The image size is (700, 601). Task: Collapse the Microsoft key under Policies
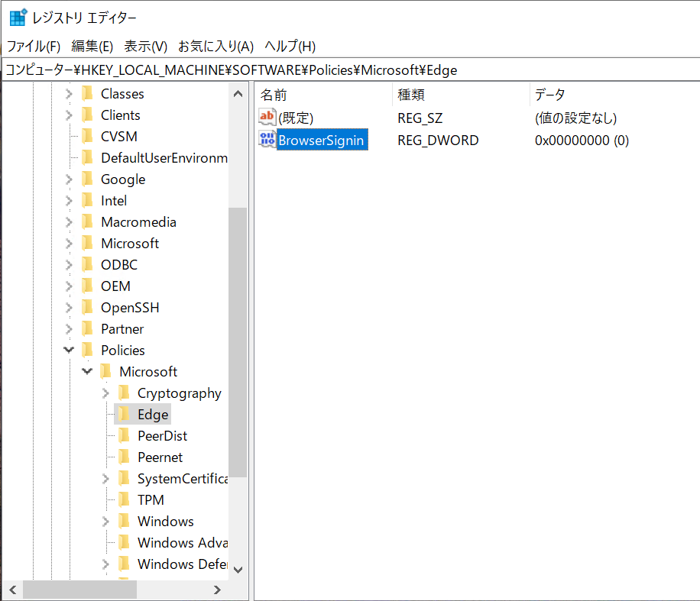click(87, 371)
